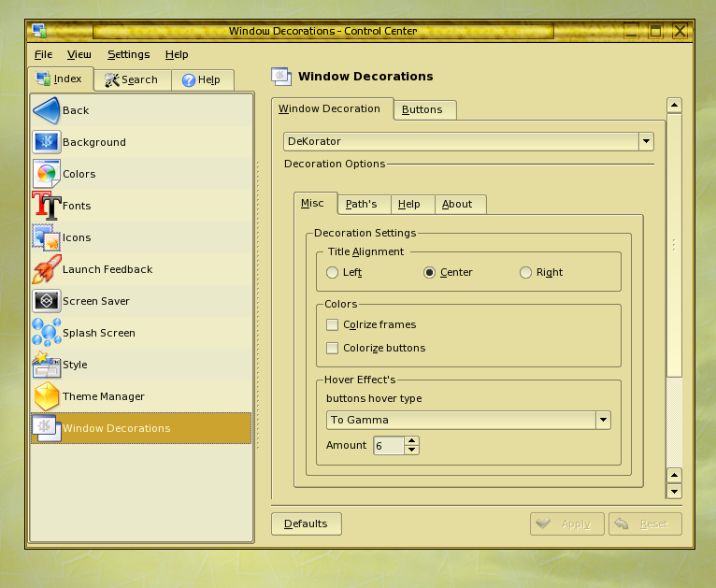Click the Back arrow icon
716x588 pixels.
[47, 110]
